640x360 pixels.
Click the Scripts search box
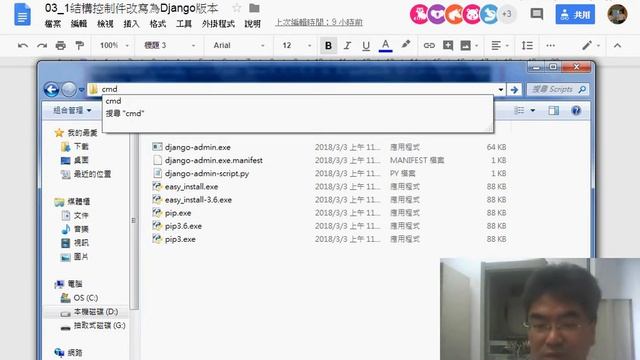pyautogui.click(x=558, y=89)
